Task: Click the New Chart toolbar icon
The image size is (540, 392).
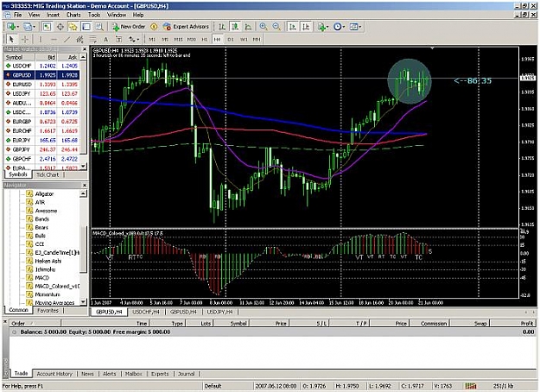Action: [x=11, y=27]
